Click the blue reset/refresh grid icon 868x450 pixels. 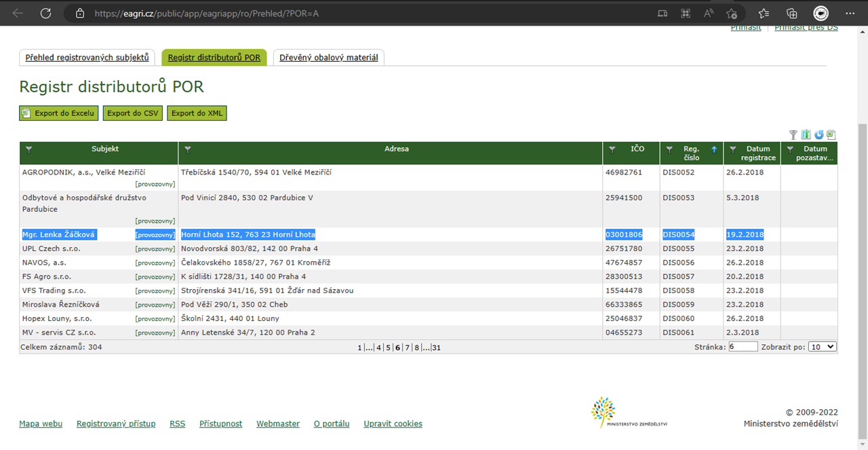coord(818,135)
